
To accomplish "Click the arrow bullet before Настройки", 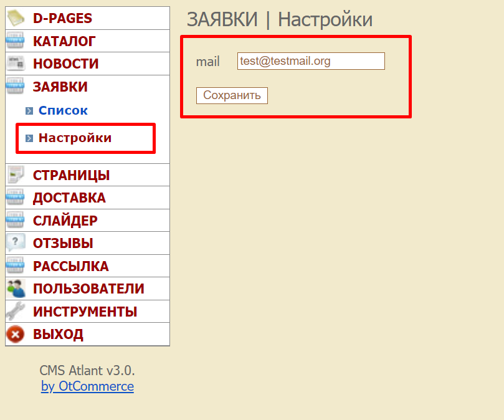I will (29, 138).
